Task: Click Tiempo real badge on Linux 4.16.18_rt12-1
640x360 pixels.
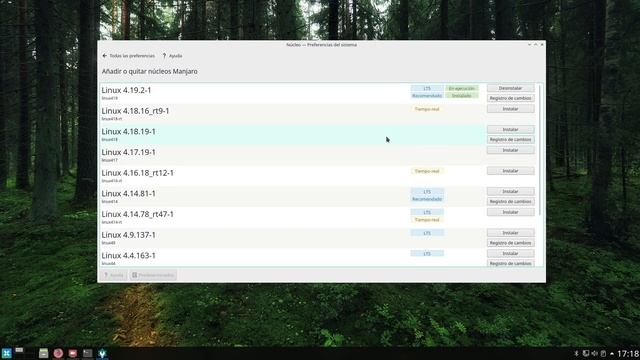Action: (x=427, y=171)
